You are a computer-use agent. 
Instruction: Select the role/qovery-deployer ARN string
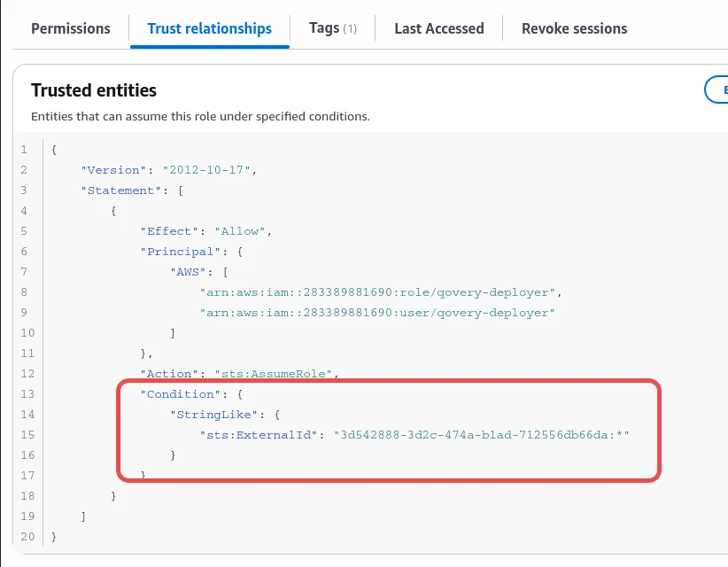tap(377, 292)
